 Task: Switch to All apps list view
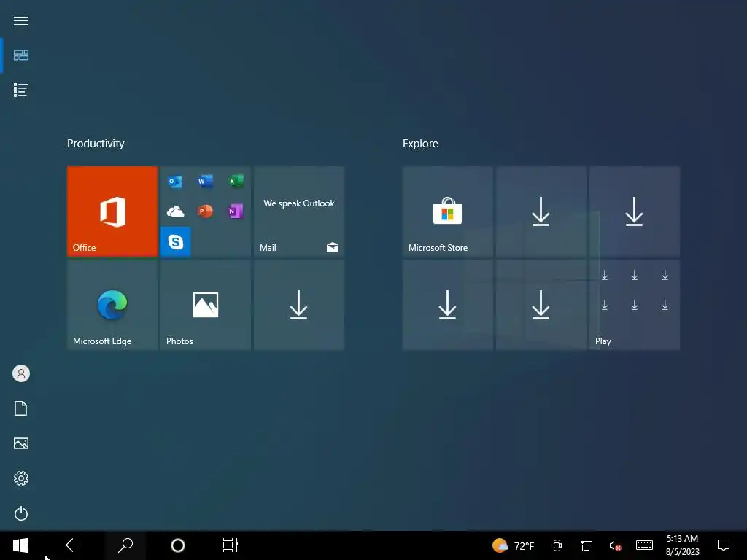[21, 90]
